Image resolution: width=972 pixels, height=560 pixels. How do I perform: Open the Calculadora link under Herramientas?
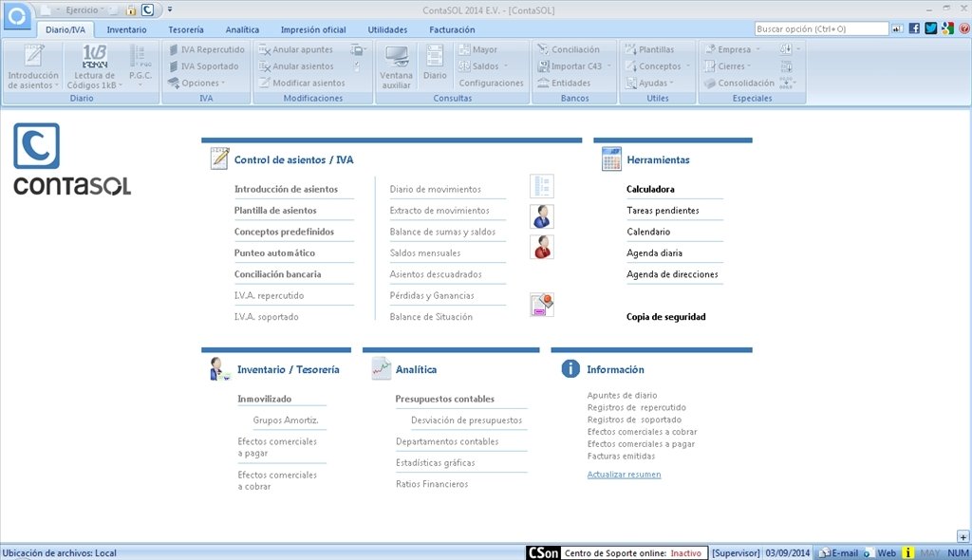[650, 189]
